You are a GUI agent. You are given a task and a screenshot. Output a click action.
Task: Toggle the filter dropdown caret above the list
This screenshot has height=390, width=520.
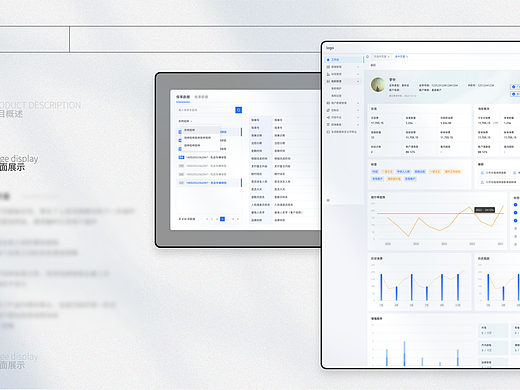coord(191,121)
